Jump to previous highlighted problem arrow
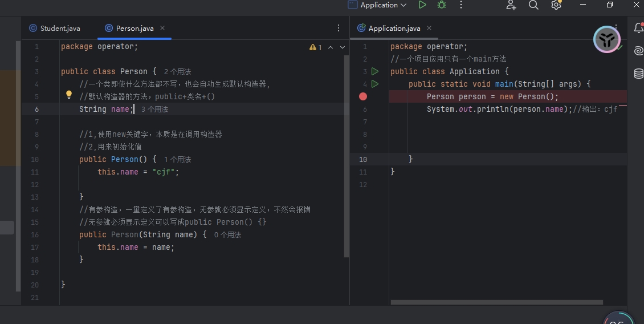 tap(332, 47)
